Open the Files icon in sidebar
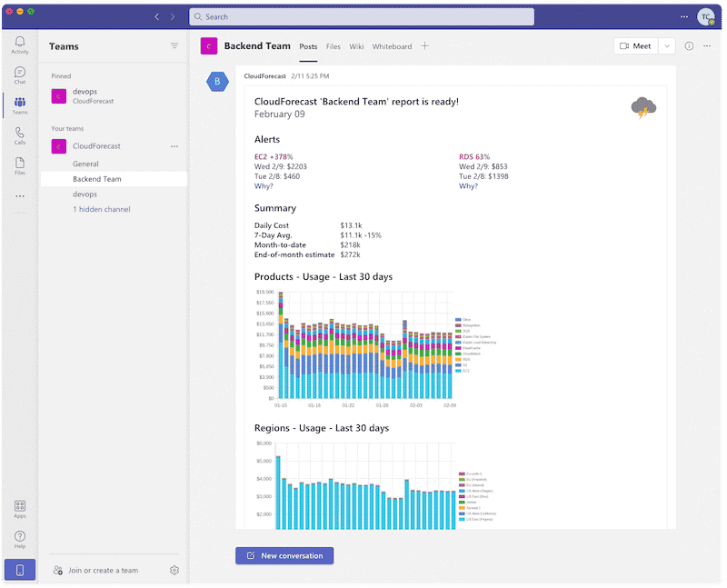 point(20,165)
